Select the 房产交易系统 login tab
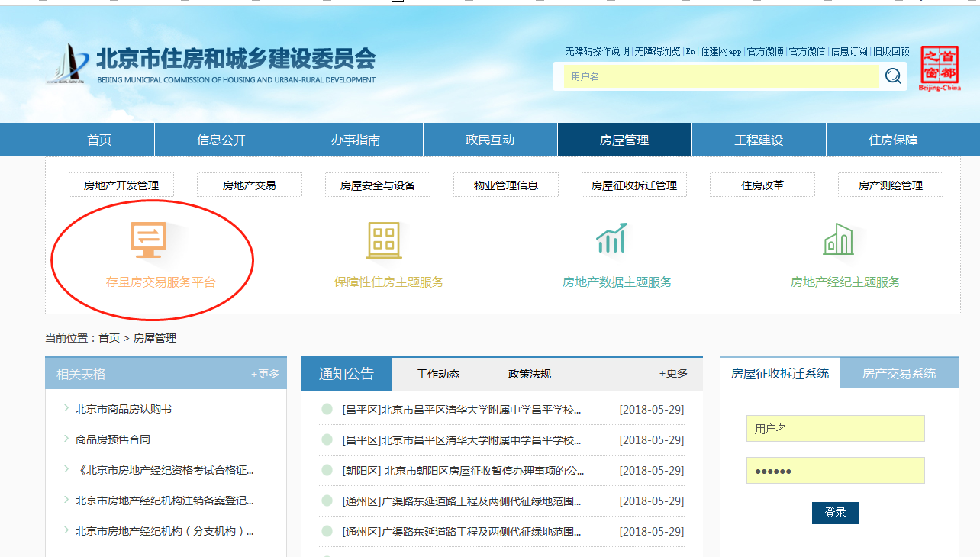This screenshot has height=557, width=980. pos(899,373)
